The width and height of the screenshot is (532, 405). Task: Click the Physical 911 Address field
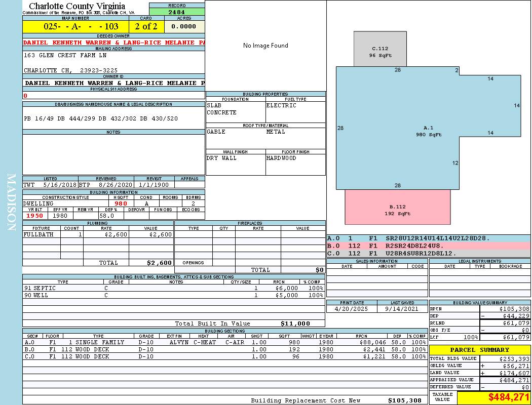tap(113, 95)
